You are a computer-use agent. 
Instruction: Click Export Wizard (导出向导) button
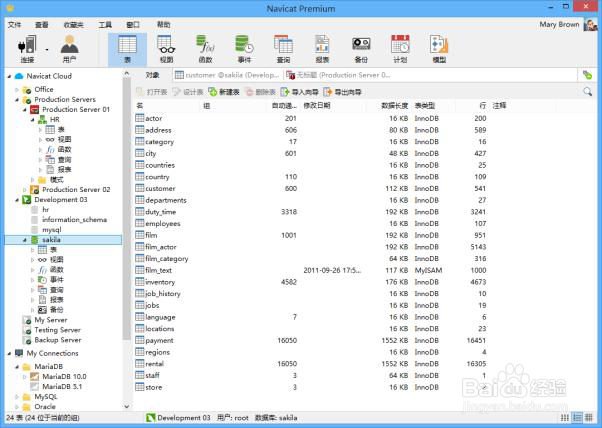pos(342,92)
